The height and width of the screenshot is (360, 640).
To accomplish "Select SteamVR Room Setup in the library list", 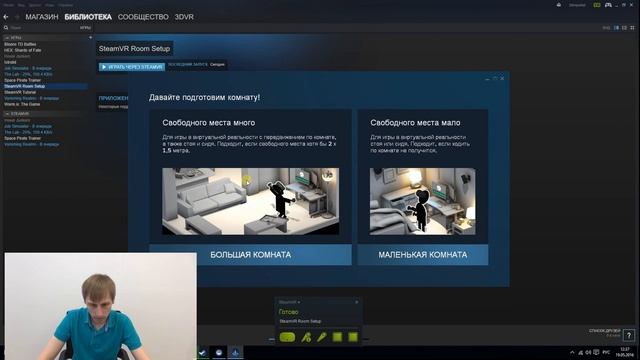I will pos(44,86).
